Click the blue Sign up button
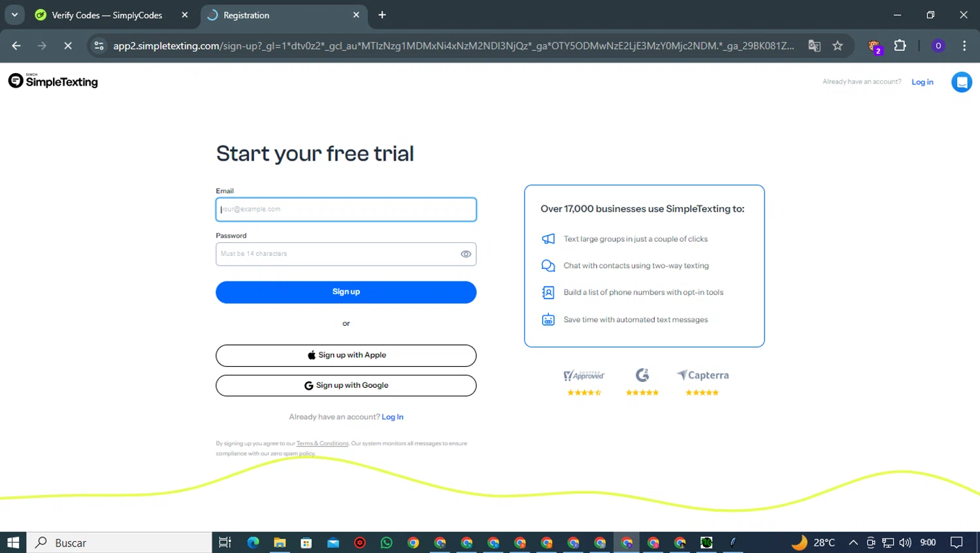 point(346,292)
